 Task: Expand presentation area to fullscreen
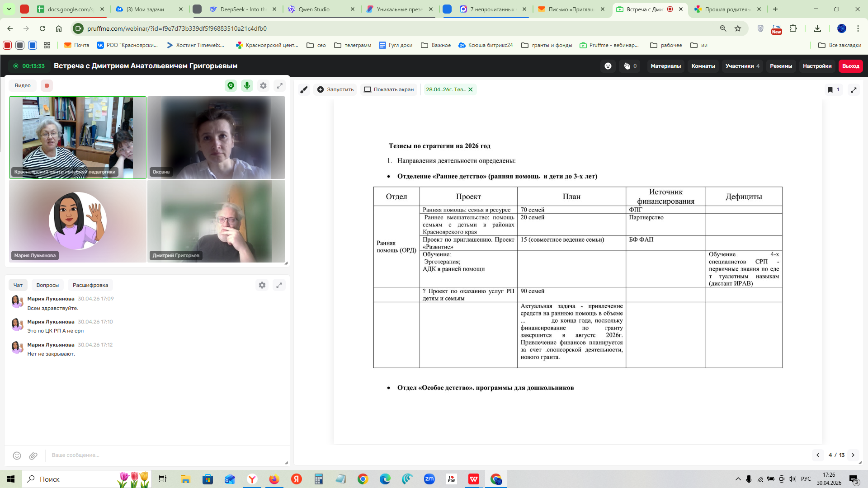tap(854, 90)
